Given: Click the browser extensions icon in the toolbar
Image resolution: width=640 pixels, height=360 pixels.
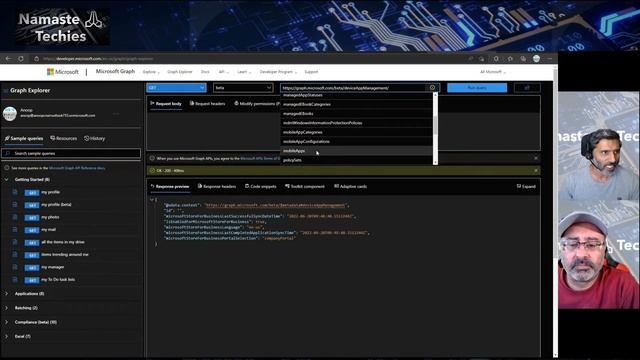Looking at the screenshot, I should click(496, 59).
